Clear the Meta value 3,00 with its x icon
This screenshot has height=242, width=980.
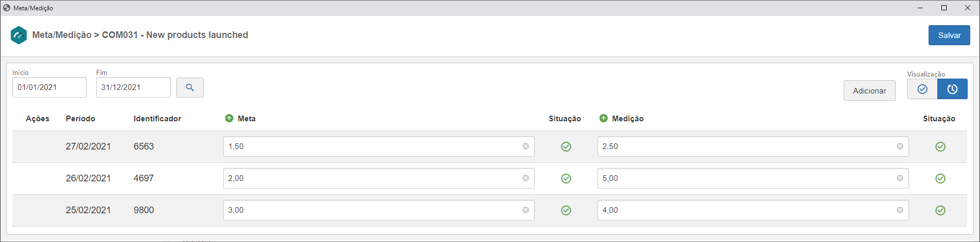click(525, 210)
